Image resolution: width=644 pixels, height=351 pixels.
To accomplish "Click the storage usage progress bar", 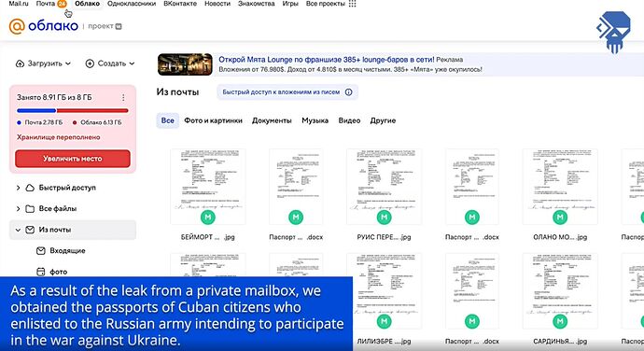I will pyautogui.click(x=73, y=110).
